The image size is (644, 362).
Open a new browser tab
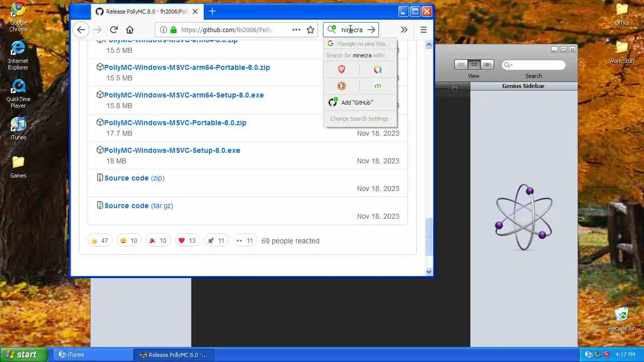click(212, 11)
